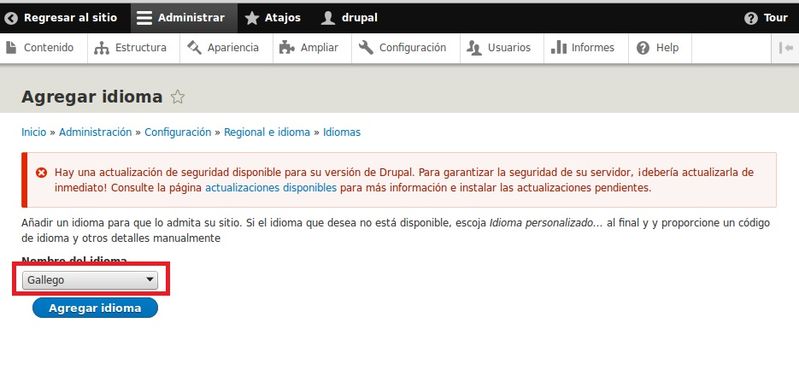Click the Ampliar puzzle piece icon
Viewport: 799px width, 376px height.
click(x=287, y=48)
